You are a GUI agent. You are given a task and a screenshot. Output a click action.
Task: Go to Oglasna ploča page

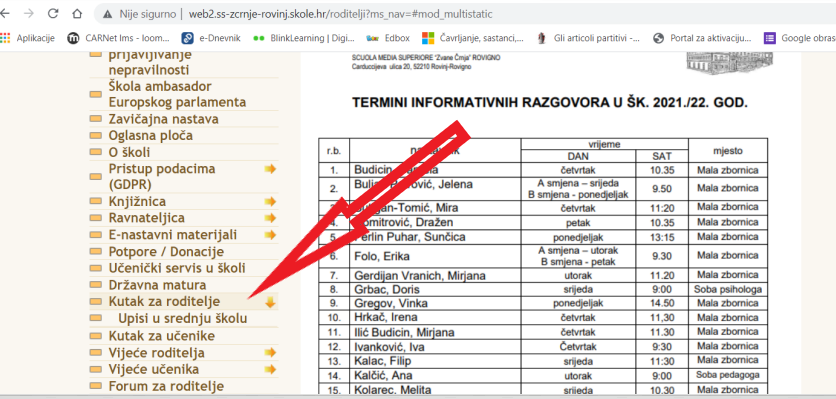point(151,135)
